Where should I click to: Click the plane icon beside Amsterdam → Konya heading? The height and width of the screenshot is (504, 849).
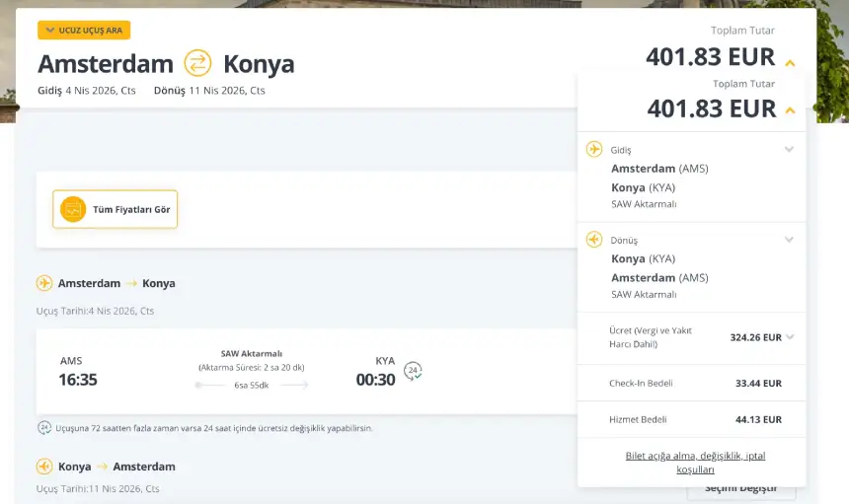(44, 283)
